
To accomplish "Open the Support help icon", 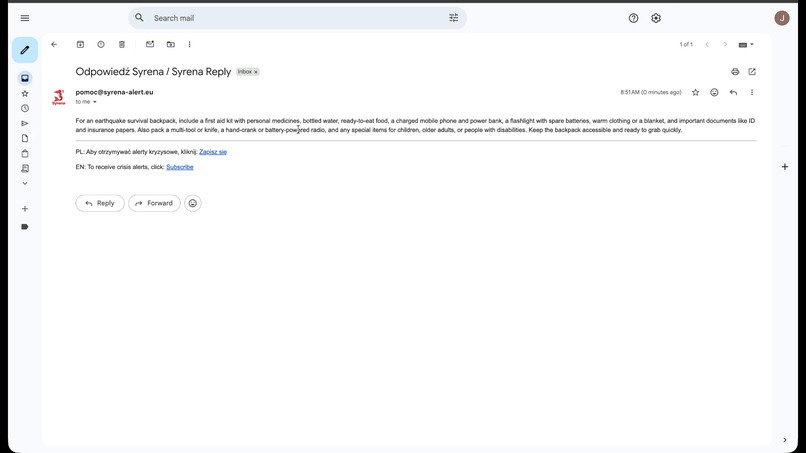I will pyautogui.click(x=633, y=18).
